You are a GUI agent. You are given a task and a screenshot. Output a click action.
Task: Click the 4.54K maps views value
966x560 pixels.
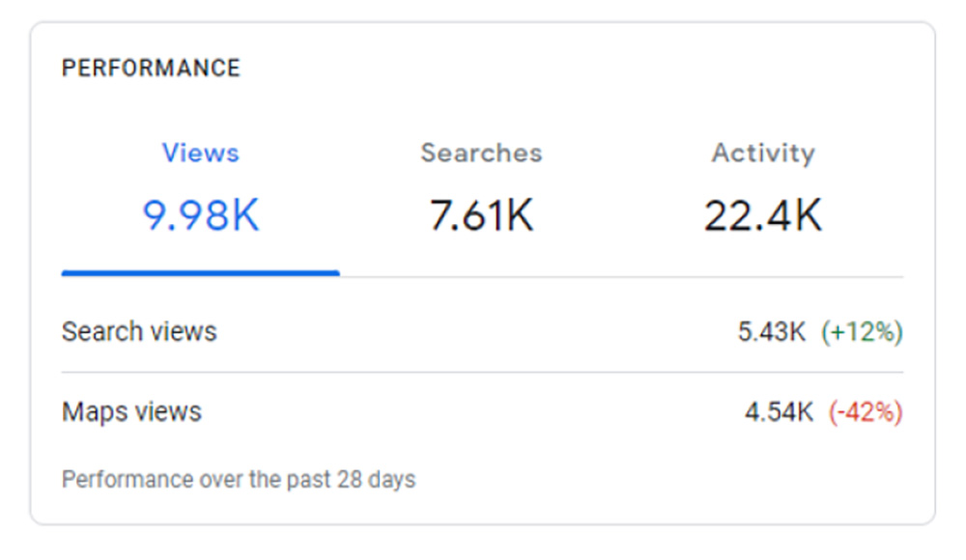point(779,412)
